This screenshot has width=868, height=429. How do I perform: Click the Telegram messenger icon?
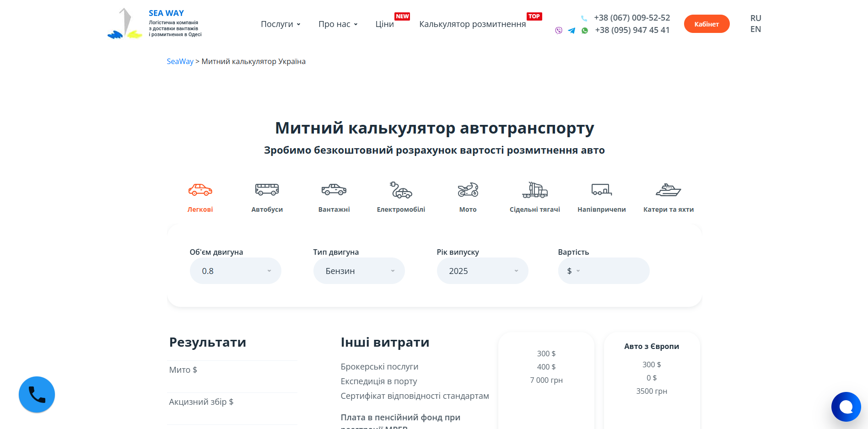571,31
